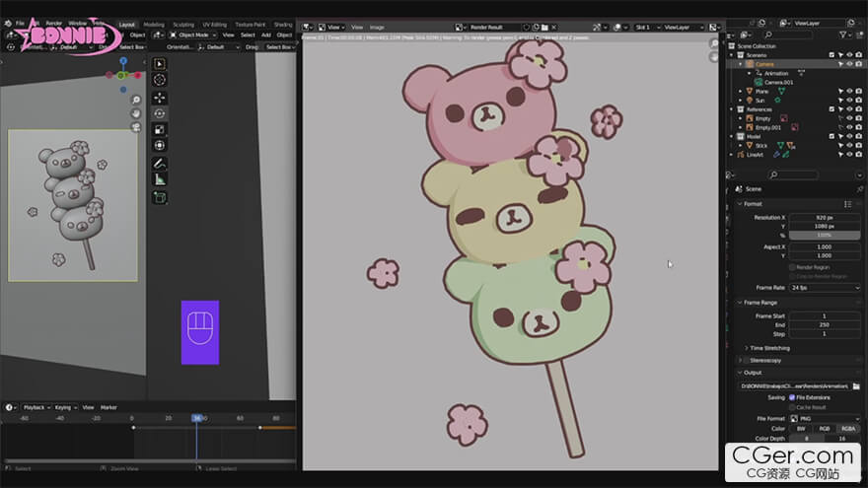Click the viewport zoom magnifier icon
868x488 pixels.
(x=137, y=99)
